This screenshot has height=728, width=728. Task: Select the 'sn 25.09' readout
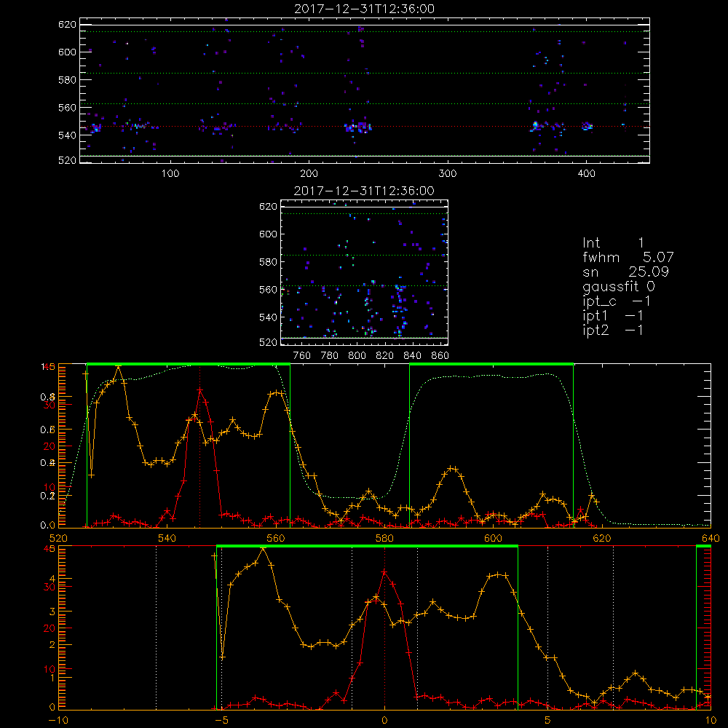(626, 272)
